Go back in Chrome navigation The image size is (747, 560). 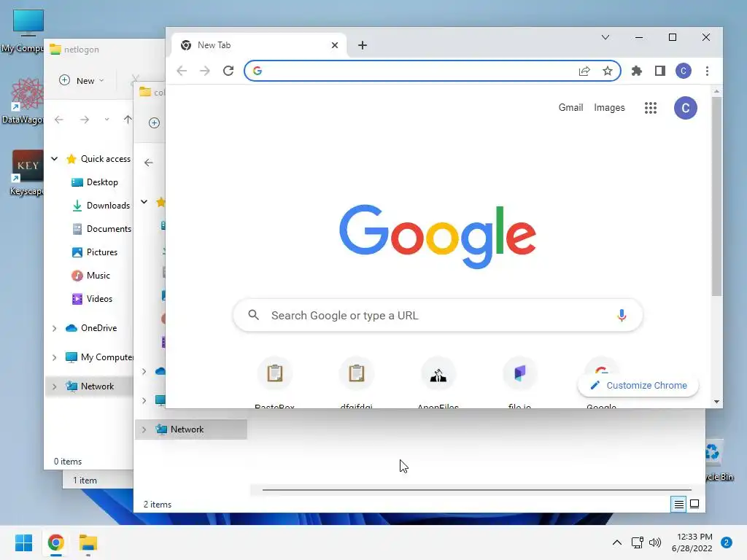tap(182, 71)
